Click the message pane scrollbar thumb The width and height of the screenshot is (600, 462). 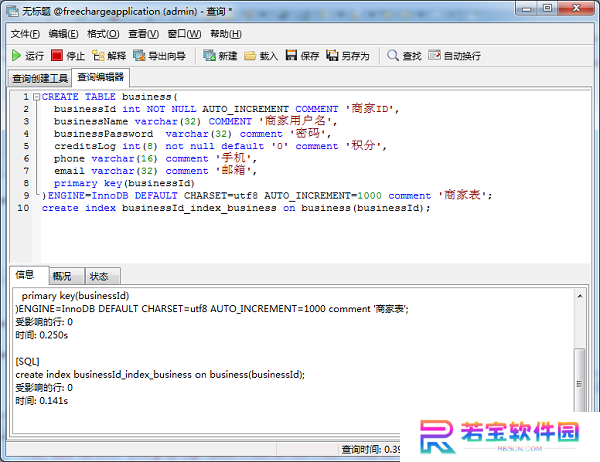(580, 383)
